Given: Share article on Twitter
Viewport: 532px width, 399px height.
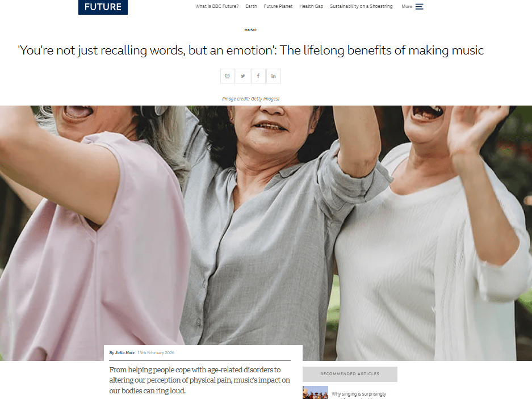Looking at the screenshot, I should click(x=243, y=76).
